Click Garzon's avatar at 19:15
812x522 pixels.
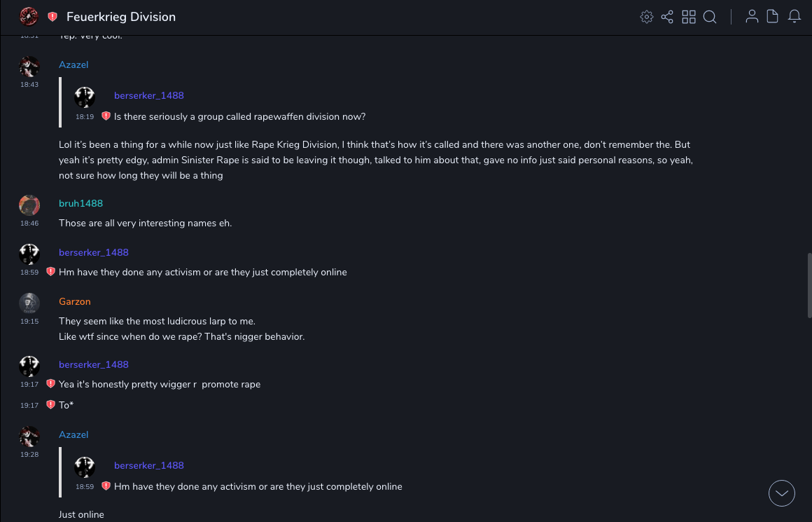(x=29, y=303)
